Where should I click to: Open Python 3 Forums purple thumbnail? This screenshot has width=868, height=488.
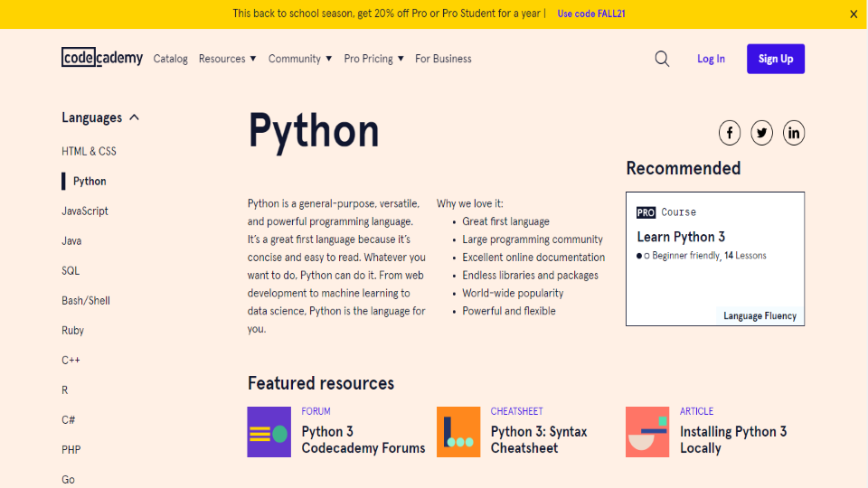coord(269,432)
